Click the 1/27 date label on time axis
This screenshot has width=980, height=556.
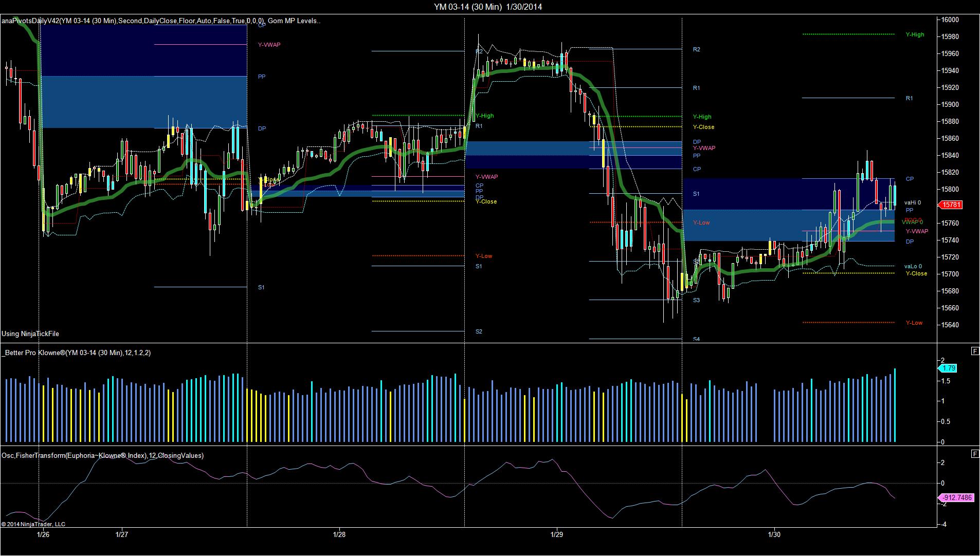click(122, 535)
